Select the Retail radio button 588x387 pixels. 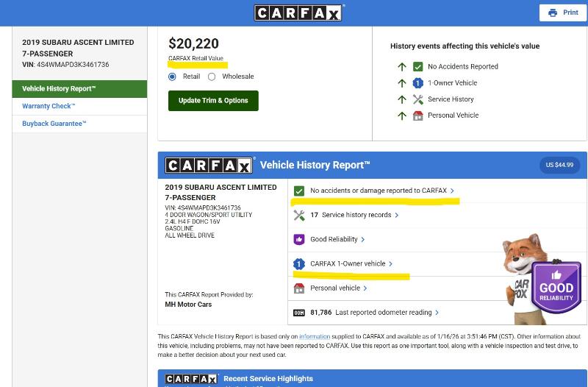(173, 77)
